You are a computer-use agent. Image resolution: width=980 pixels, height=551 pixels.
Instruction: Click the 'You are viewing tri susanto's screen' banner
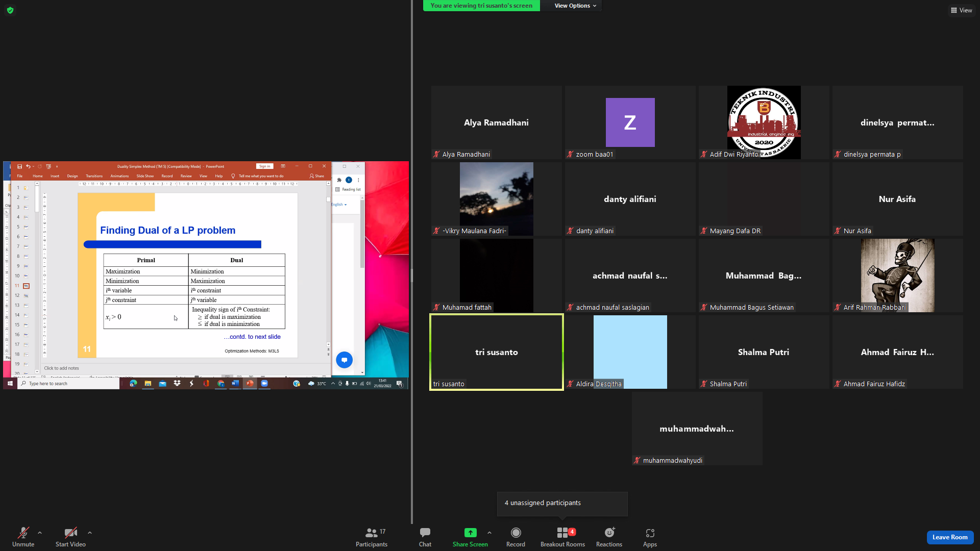pyautogui.click(x=481, y=6)
